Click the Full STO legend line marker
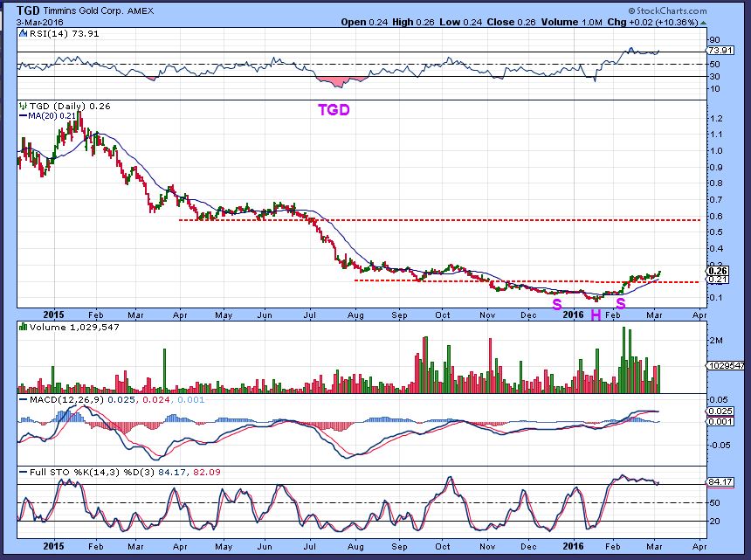The height and width of the screenshot is (560, 751). 23,473
